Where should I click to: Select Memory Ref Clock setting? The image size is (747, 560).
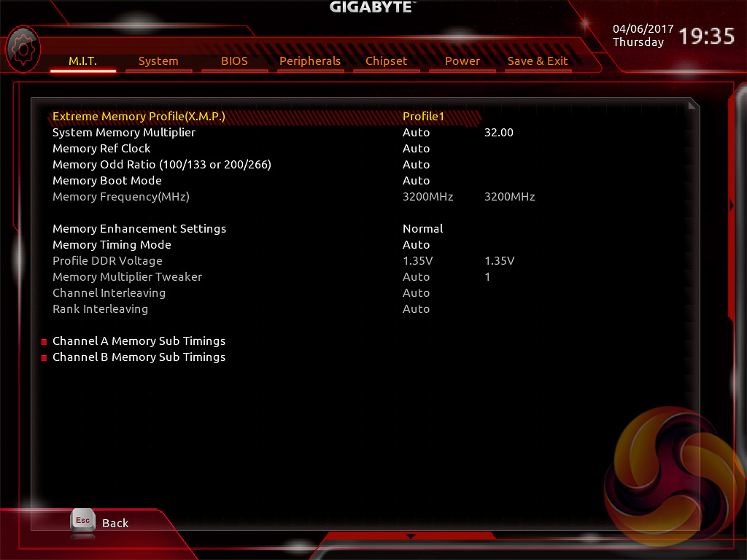(101, 149)
